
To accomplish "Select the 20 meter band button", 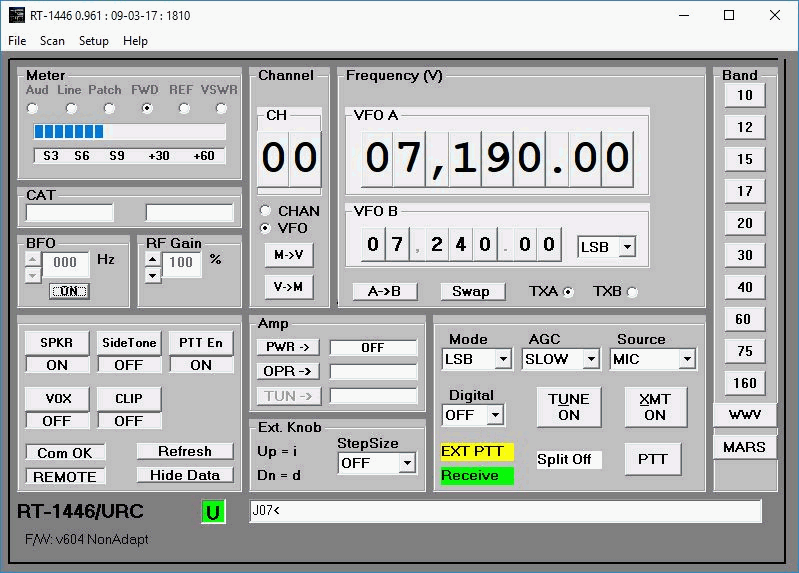I will coord(744,223).
